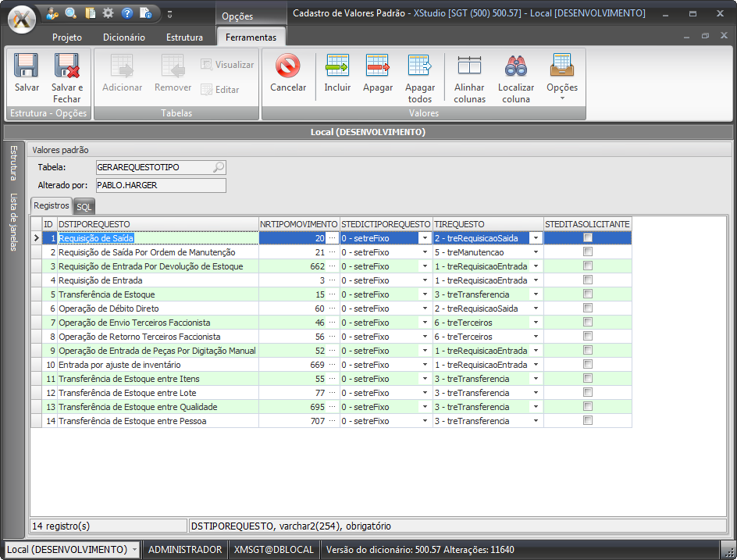Open settings gear in quick access toolbar

[108, 13]
